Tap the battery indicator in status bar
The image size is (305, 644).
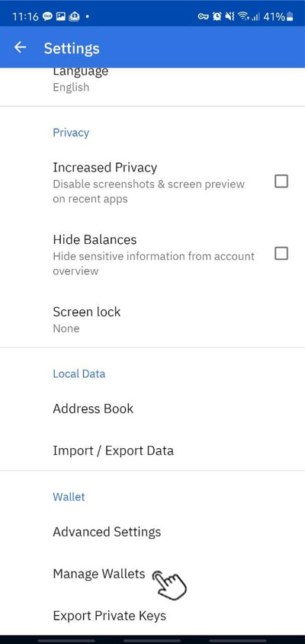[291, 17]
